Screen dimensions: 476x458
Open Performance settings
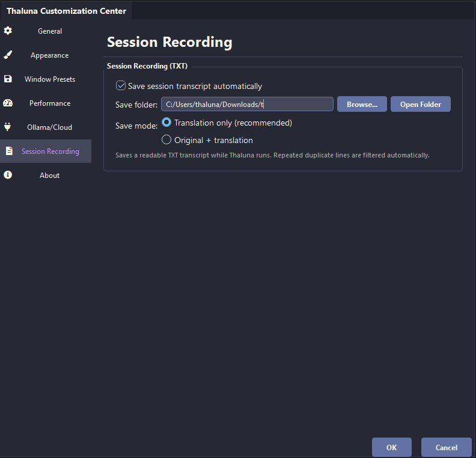click(x=50, y=103)
